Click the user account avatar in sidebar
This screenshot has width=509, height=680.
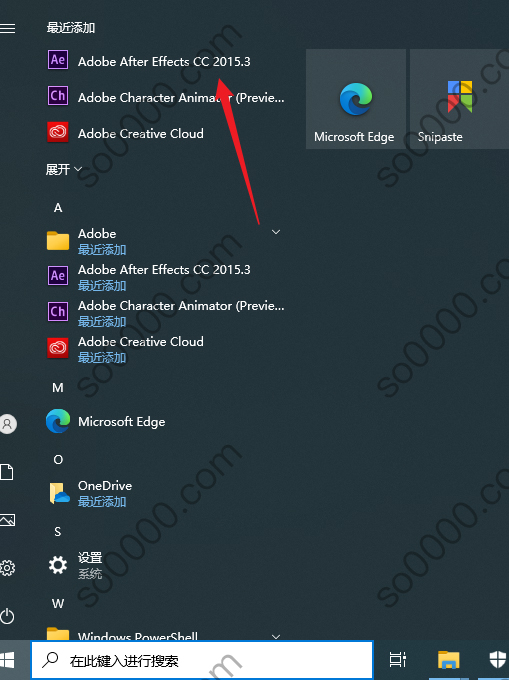(8, 423)
